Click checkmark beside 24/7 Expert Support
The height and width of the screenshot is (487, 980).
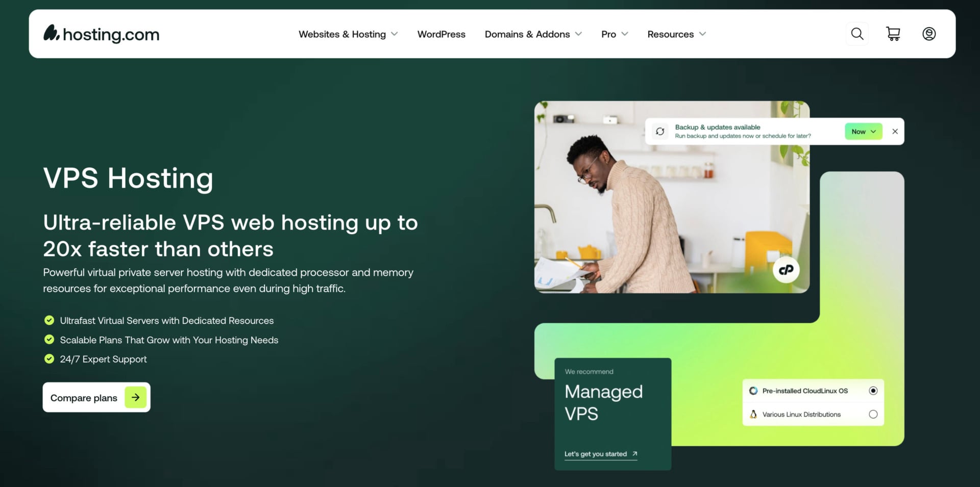pos(49,359)
